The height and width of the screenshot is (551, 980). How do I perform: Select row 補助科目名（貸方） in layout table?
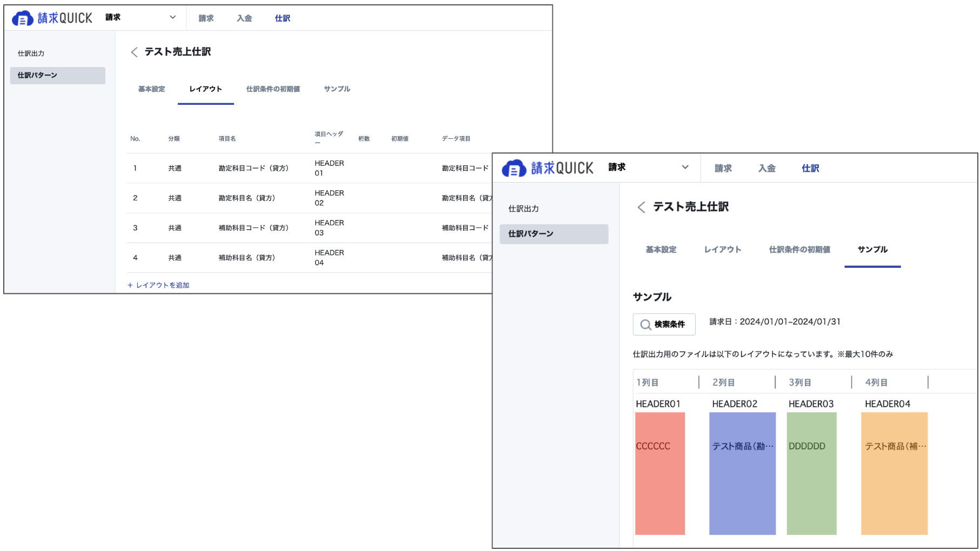(309, 258)
